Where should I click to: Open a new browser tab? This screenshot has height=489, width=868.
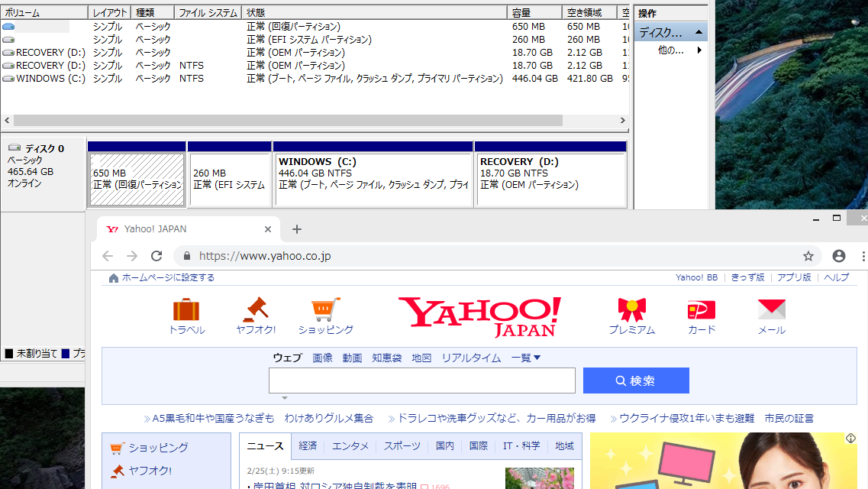coord(297,229)
